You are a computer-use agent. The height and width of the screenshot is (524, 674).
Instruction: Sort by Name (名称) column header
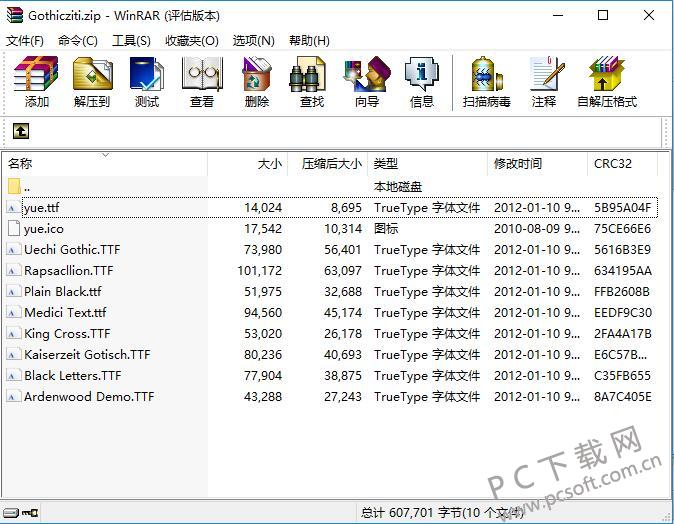pos(105,164)
